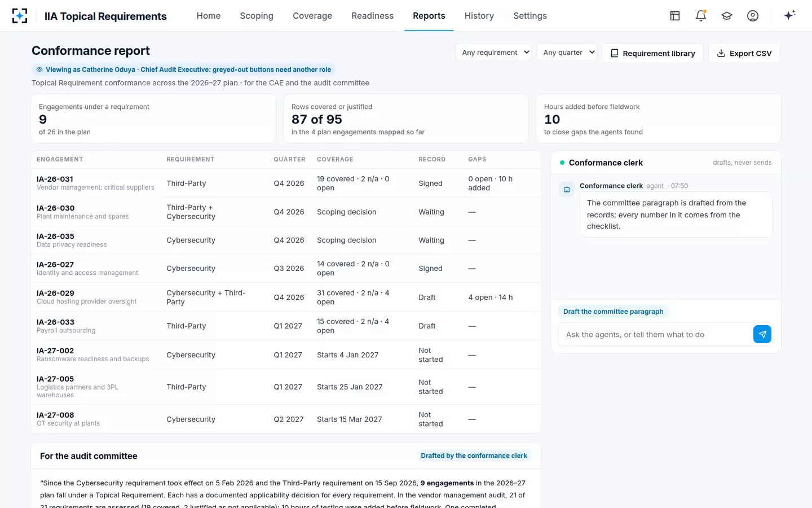
Task: Click the eye icon beside Viewing as
Action: click(39, 69)
